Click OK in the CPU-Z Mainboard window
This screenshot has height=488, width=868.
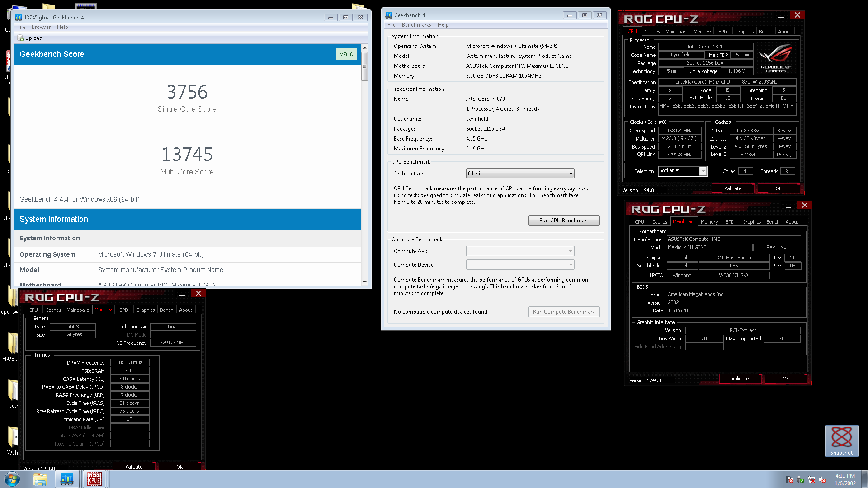point(786,379)
